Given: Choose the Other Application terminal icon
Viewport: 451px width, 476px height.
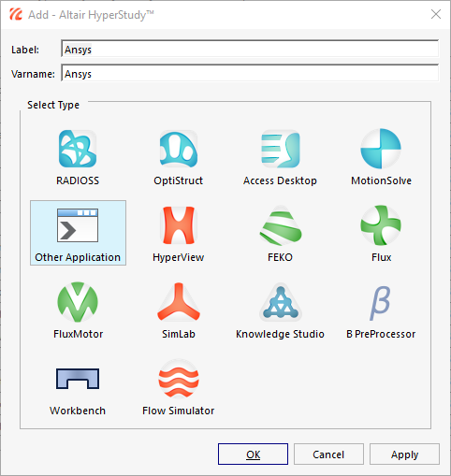Looking at the screenshot, I should pos(78,225).
